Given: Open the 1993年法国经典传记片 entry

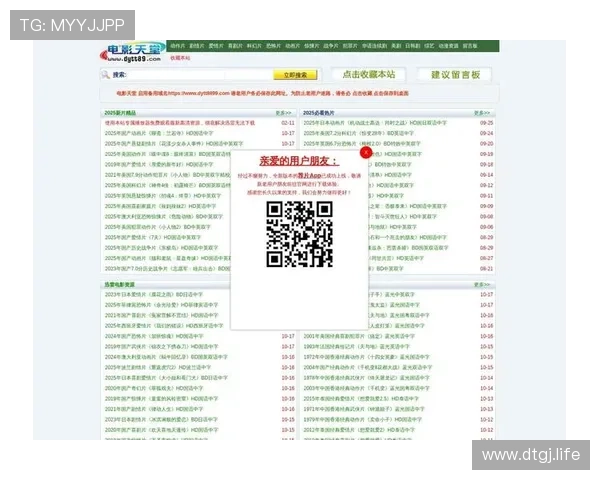Looking at the screenshot, I should coord(356,346).
